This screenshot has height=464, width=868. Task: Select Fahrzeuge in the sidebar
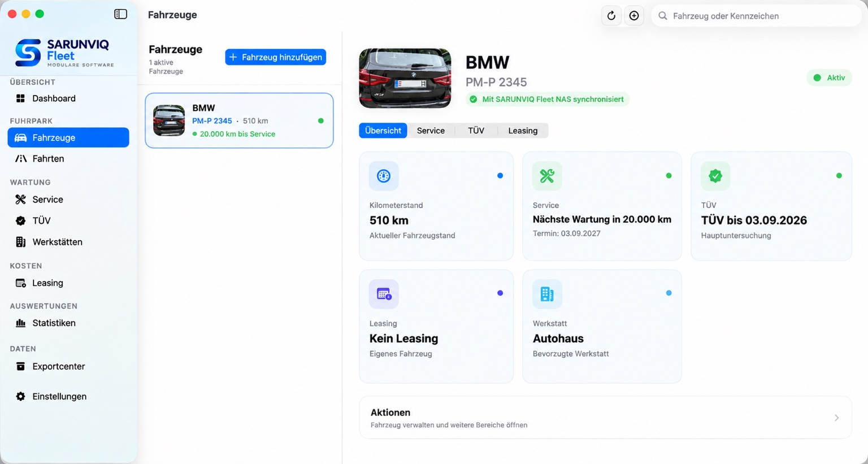(x=68, y=137)
